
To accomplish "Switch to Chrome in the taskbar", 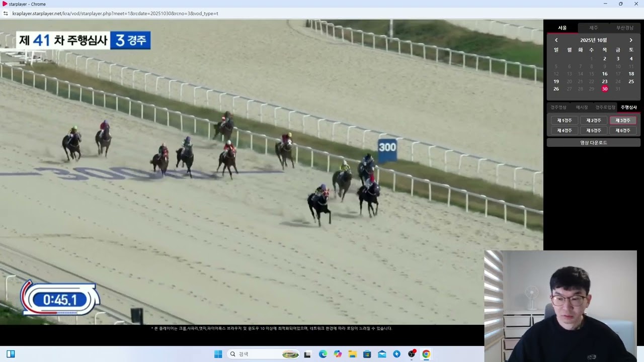I will pos(426,354).
